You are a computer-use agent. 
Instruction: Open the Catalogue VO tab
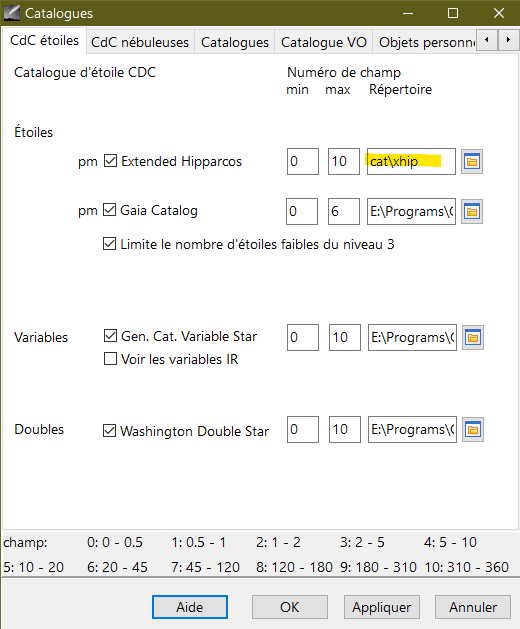323,42
